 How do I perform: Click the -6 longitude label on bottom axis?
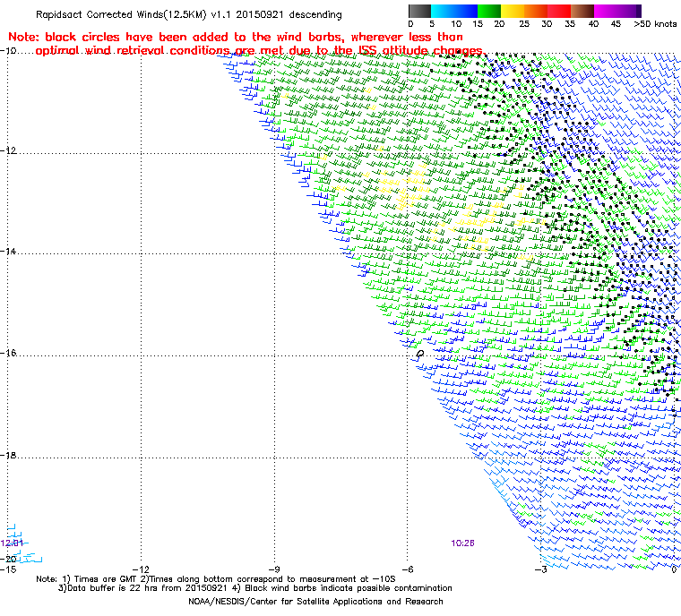tap(407, 569)
